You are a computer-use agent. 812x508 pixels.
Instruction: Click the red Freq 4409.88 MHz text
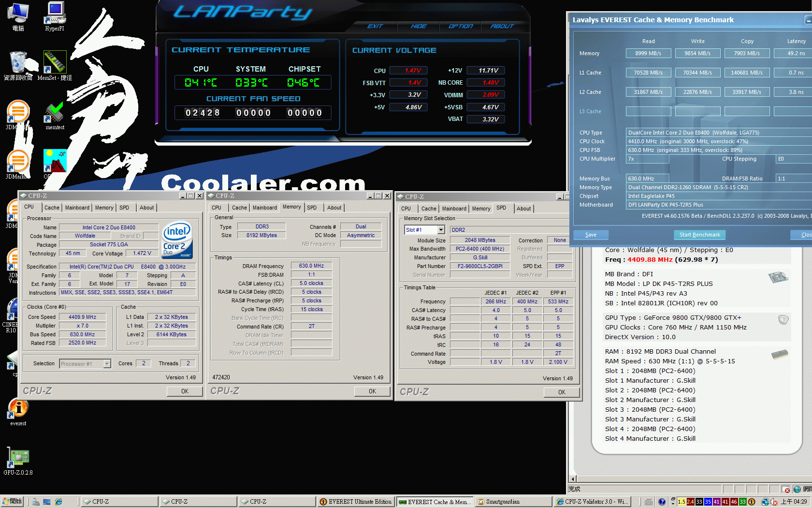coord(650,260)
